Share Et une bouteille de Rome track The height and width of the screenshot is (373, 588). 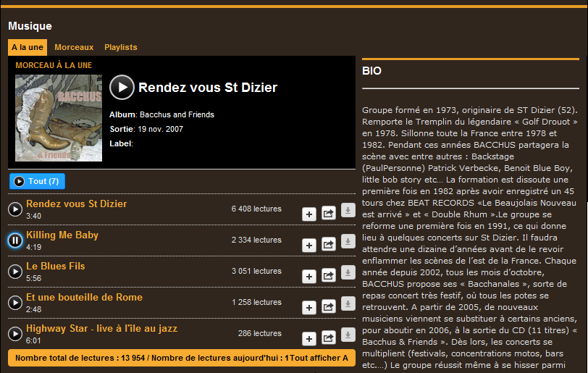[329, 307]
